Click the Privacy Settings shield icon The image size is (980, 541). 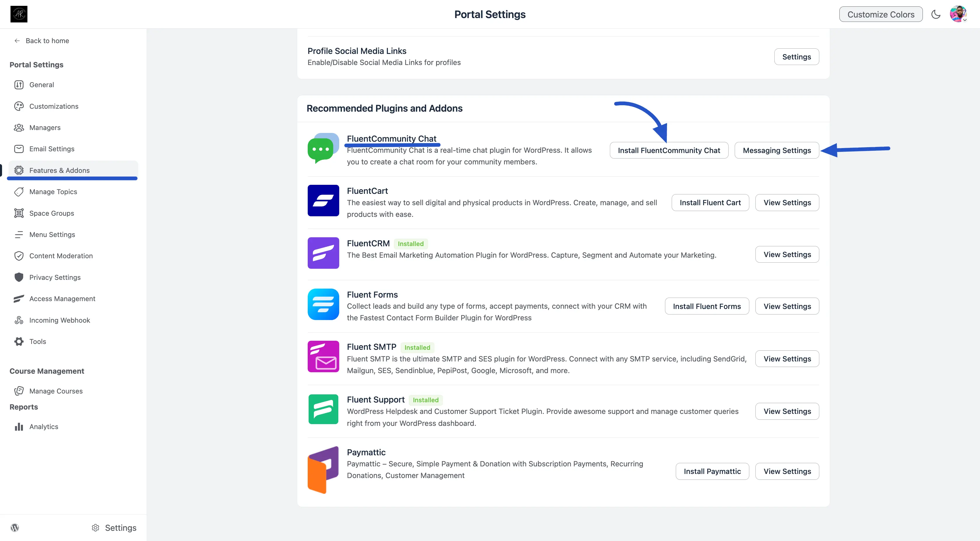pos(19,277)
